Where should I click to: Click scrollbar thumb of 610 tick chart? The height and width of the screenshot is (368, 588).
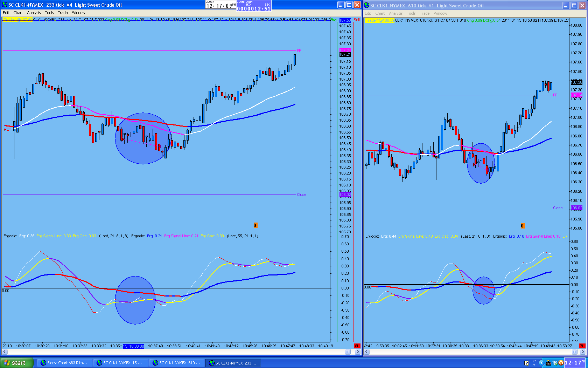click(x=574, y=352)
